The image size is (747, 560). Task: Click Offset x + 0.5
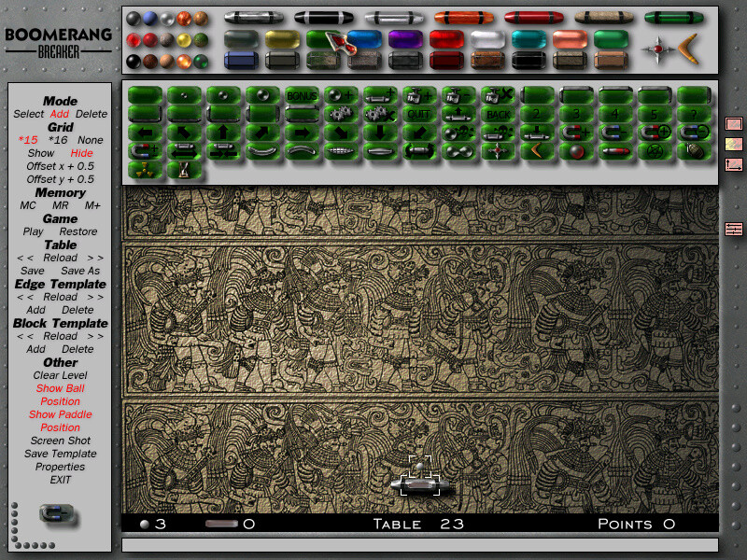point(60,166)
